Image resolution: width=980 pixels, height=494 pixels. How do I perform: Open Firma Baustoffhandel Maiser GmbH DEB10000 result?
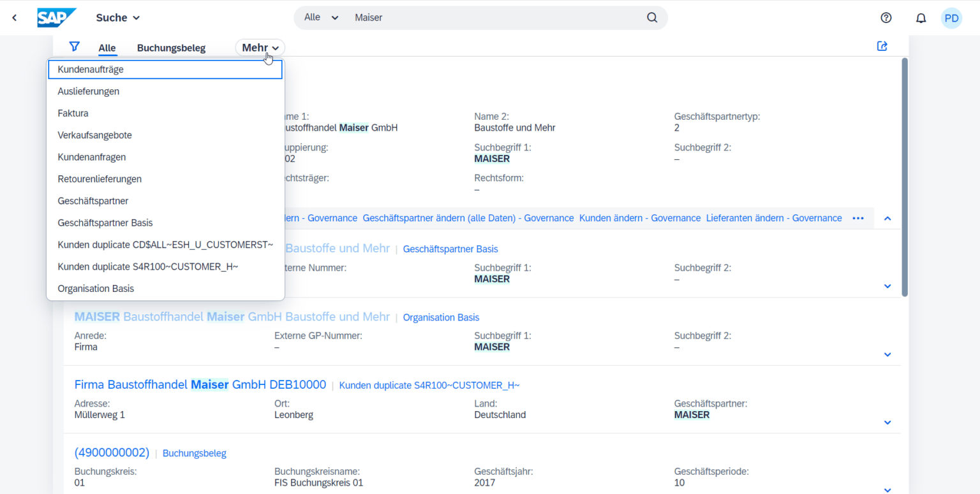tap(200, 385)
